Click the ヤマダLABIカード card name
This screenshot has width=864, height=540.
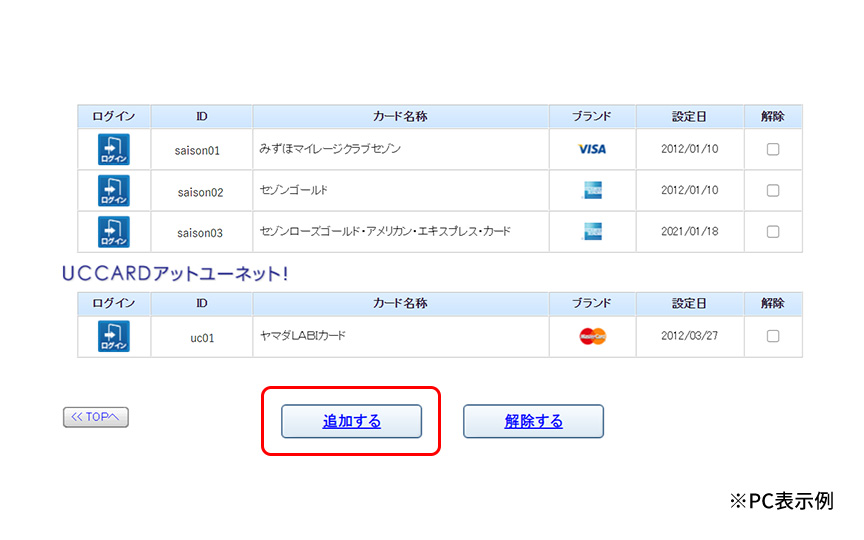pos(302,336)
